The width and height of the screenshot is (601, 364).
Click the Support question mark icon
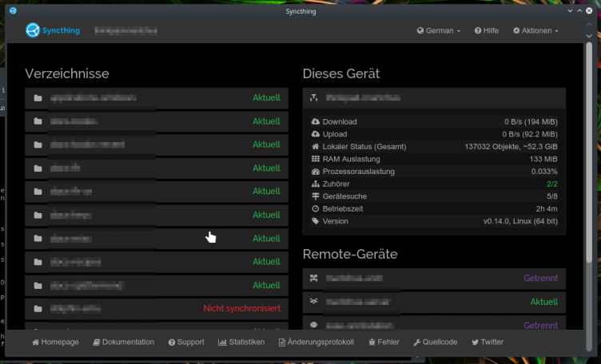pos(172,342)
